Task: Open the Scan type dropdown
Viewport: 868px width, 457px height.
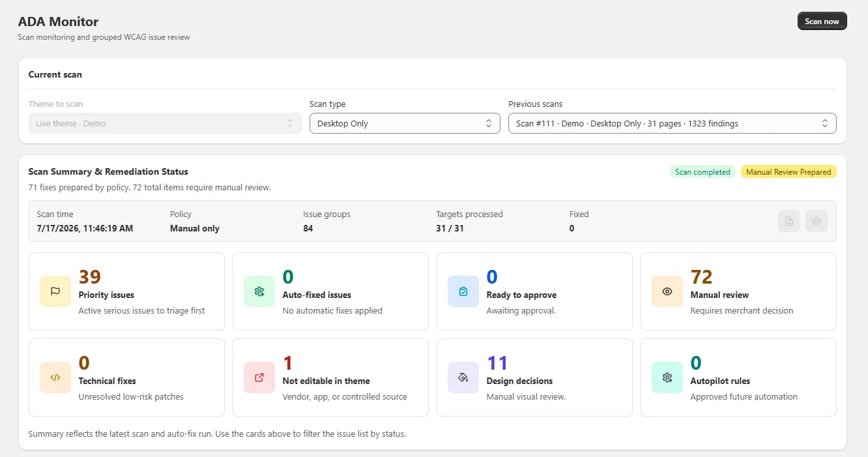Action: [405, 123]
